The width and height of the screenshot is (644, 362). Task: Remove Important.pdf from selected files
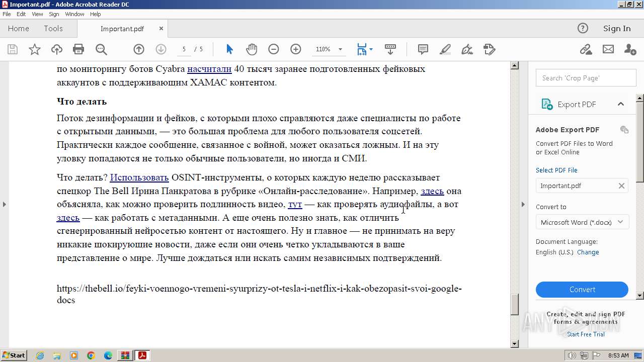click(x=621, y=186)
